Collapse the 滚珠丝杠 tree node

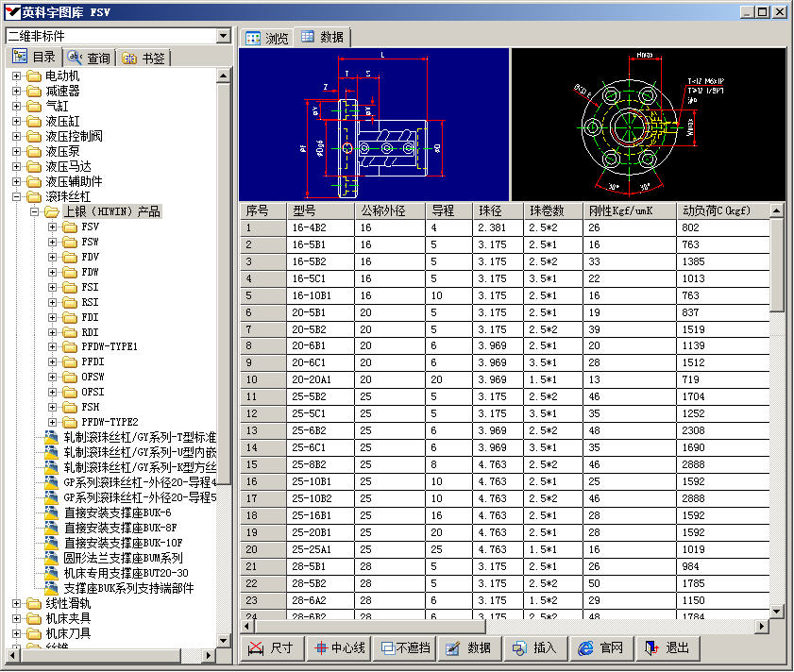click(16, 196)
